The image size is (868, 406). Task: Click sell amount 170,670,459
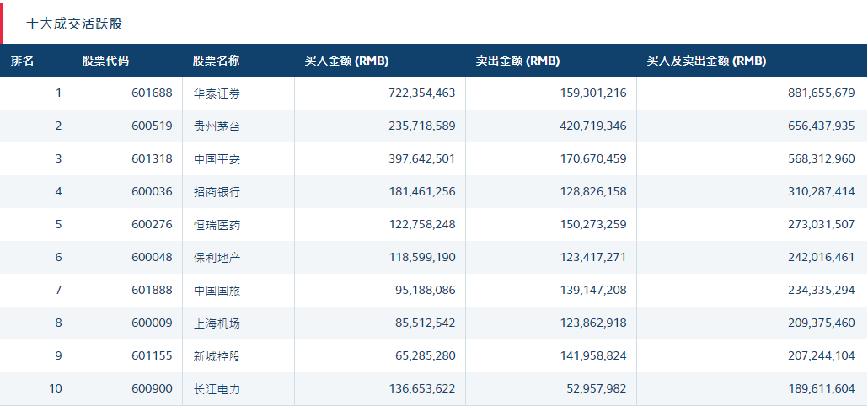point(594,158)
